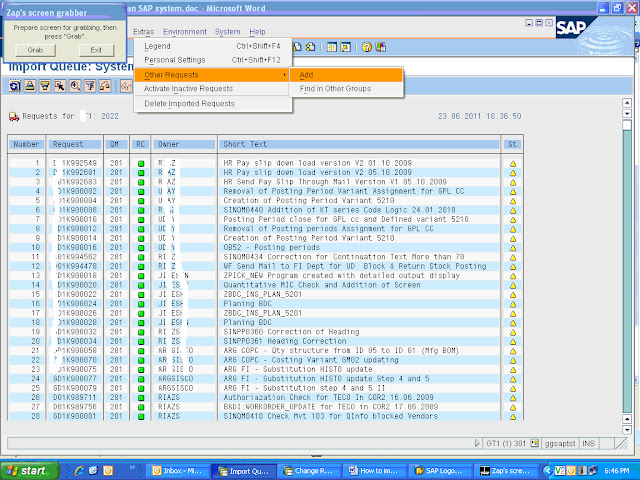
Task: Click the Customize Local Layout colored icon
Action: click(380, 47)
